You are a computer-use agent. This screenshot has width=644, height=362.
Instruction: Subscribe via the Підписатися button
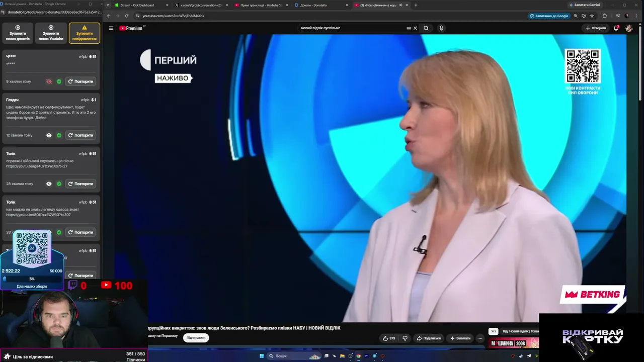point(196,338)
